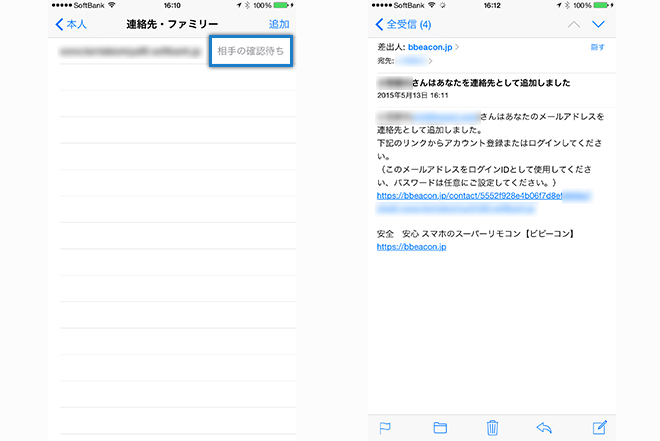Reply using the reply arrow icon
660x441 pixels.
544,428
